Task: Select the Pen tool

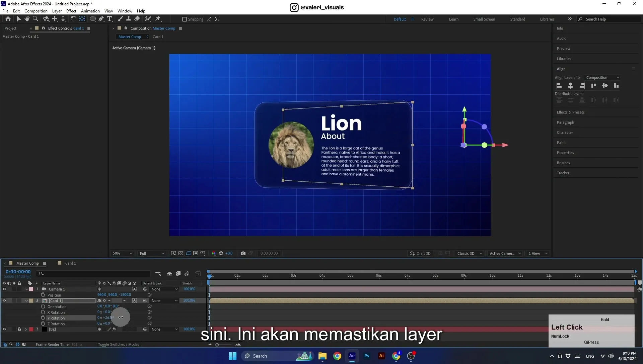Action: [101, 19]
